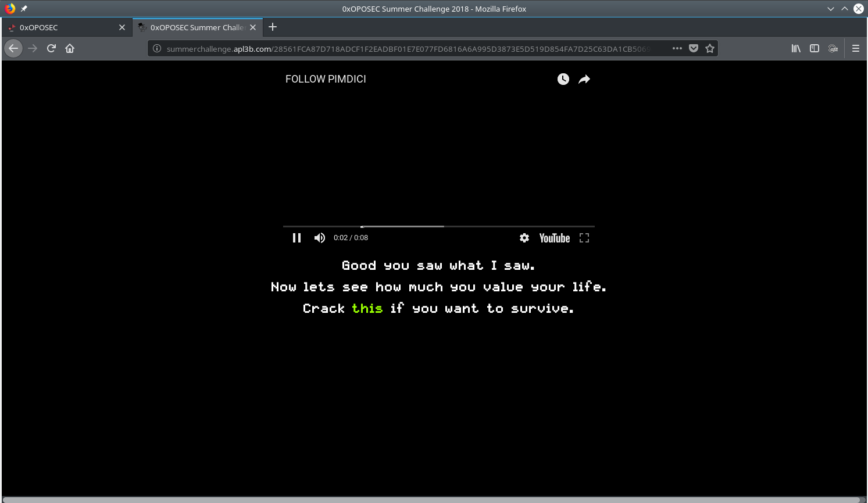Image resolution: width=868 pixels, height=503 pixels.
Task: Open the green 'this' link
Action: point(367,308)
